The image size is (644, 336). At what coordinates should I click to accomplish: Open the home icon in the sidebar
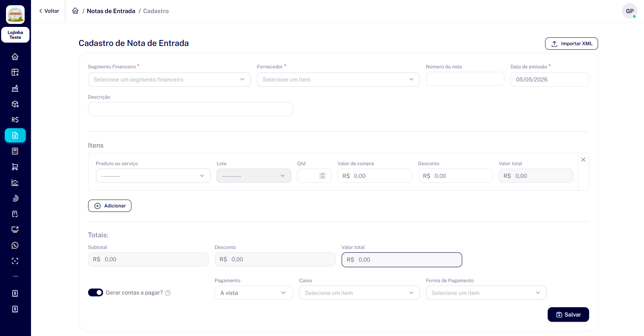click(x=15, y=57)
